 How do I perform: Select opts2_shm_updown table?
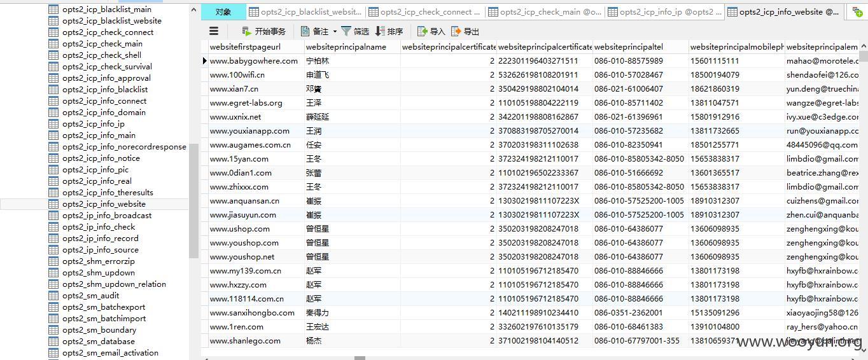coord(99,273)
